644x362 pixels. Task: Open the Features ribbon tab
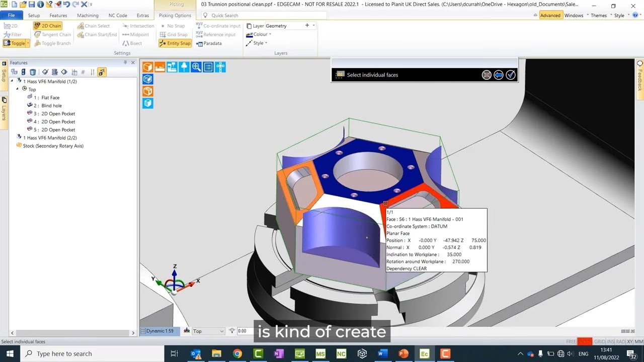(58, 16)
